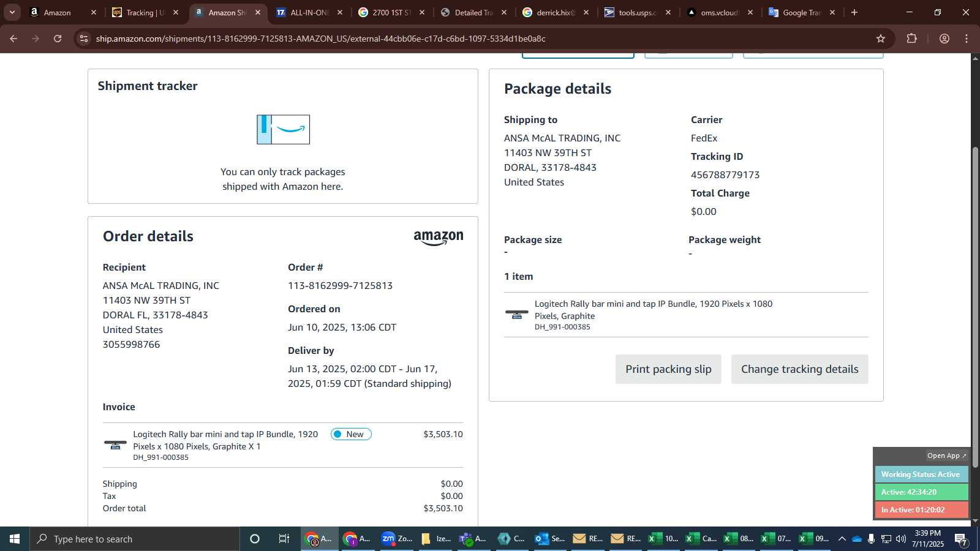Select SKU DH_991-000385 in Package details

pyautogui.click(x=562, y=327)
